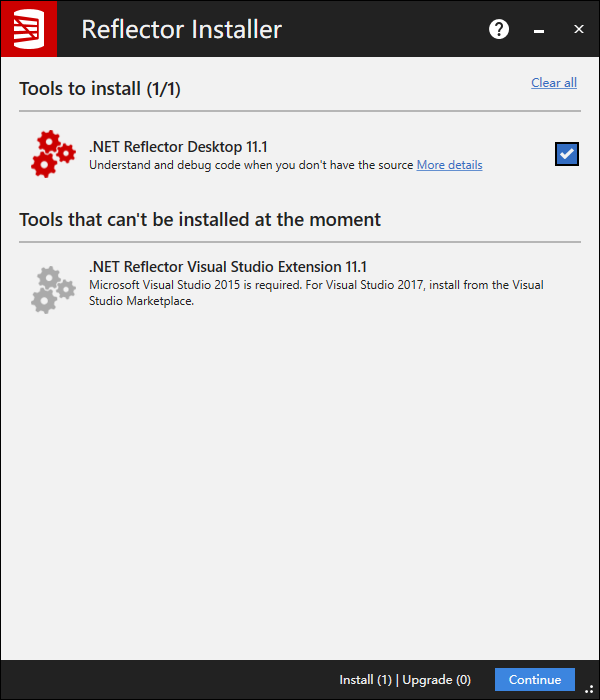Uncheck the .NET Reflector Desktop 11.1 checkbox
This screenshot has height=700, width=600.
click(567, 154)
